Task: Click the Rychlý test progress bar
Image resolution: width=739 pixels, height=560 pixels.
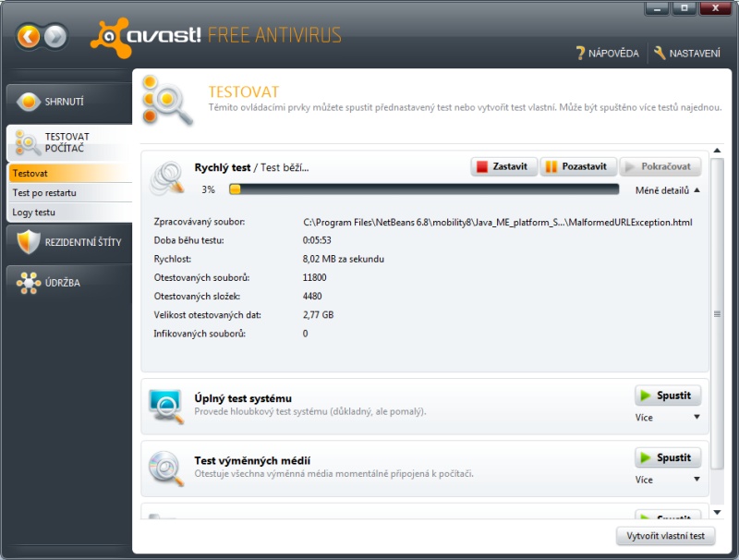Action: click(424, 189)
